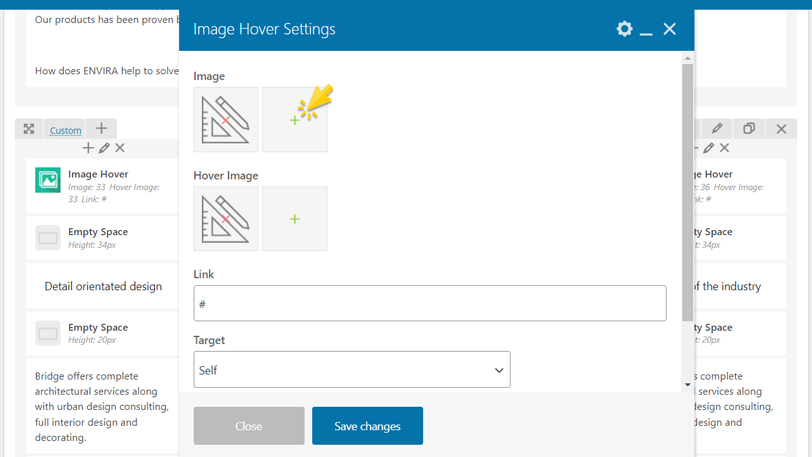Delete the row using the top-right X icon
Image resolution: width=812 pixels, height=457 pixels.
tap(781, 129)
